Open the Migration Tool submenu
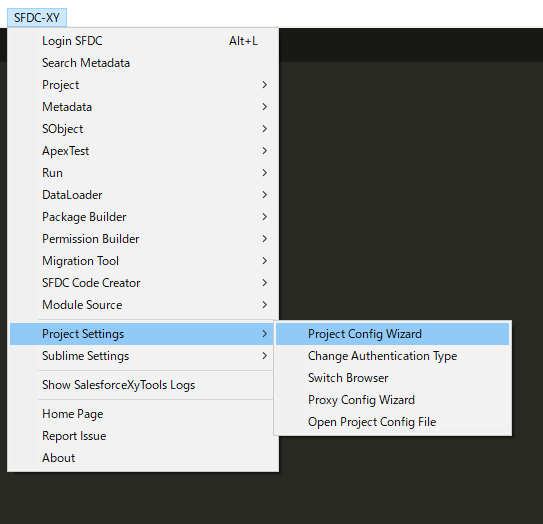 point(143,261)
